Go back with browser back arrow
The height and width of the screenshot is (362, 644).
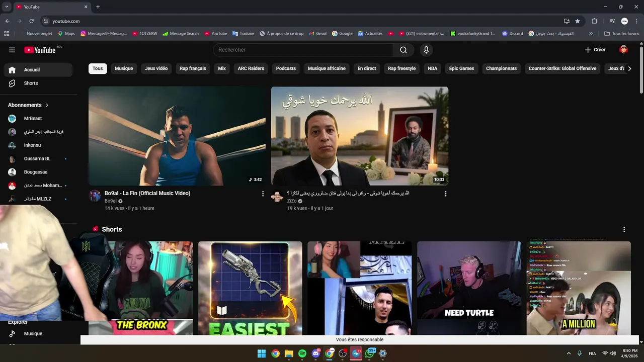8,21
